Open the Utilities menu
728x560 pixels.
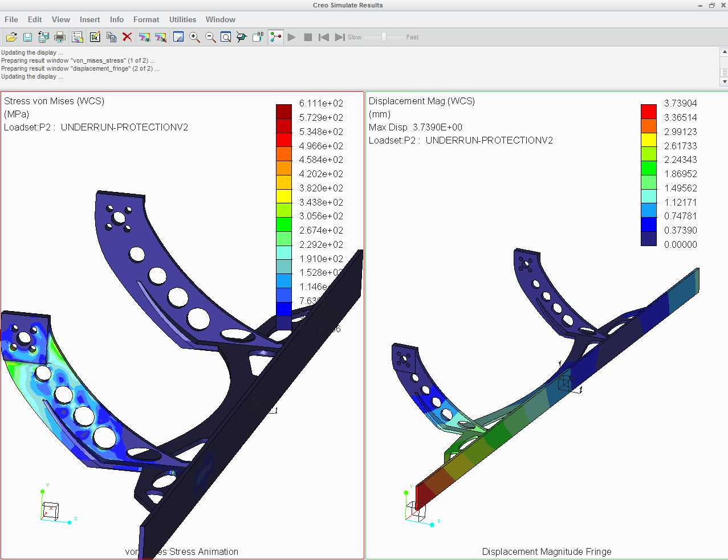pos(182,19)
